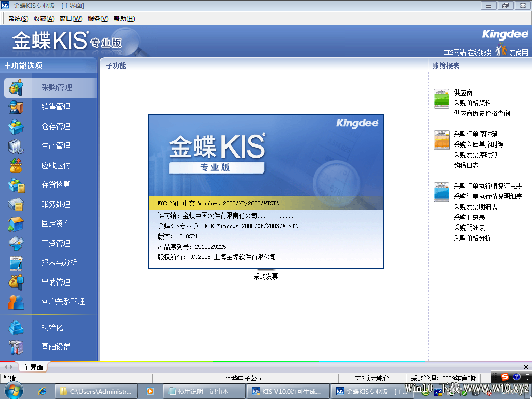Switch to the 使用说明 记事本 taskbar window
Image resolution: width=532 pixels, height=399 pixels.
(204, 391)
